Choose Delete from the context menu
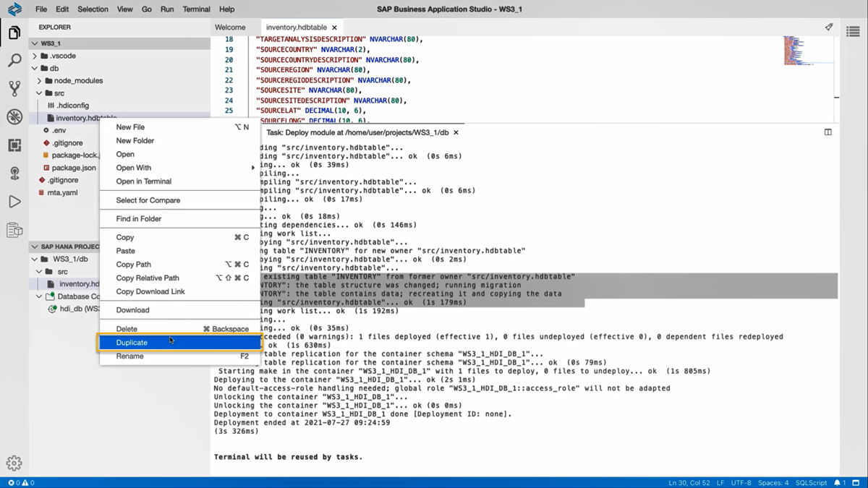Viewport: 868px width, 488px height. 179,329
